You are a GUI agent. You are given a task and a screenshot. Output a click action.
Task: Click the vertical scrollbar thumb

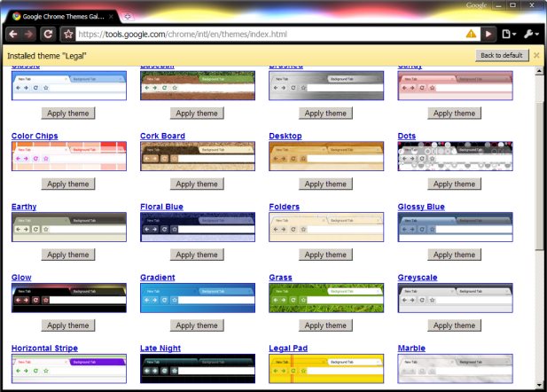click(539, 176)
